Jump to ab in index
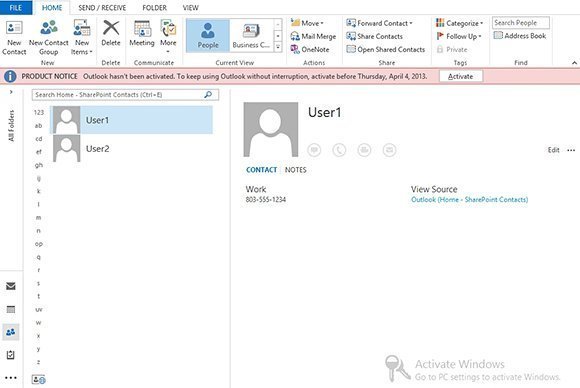The image size is (580, 388). tap(38, 126)
